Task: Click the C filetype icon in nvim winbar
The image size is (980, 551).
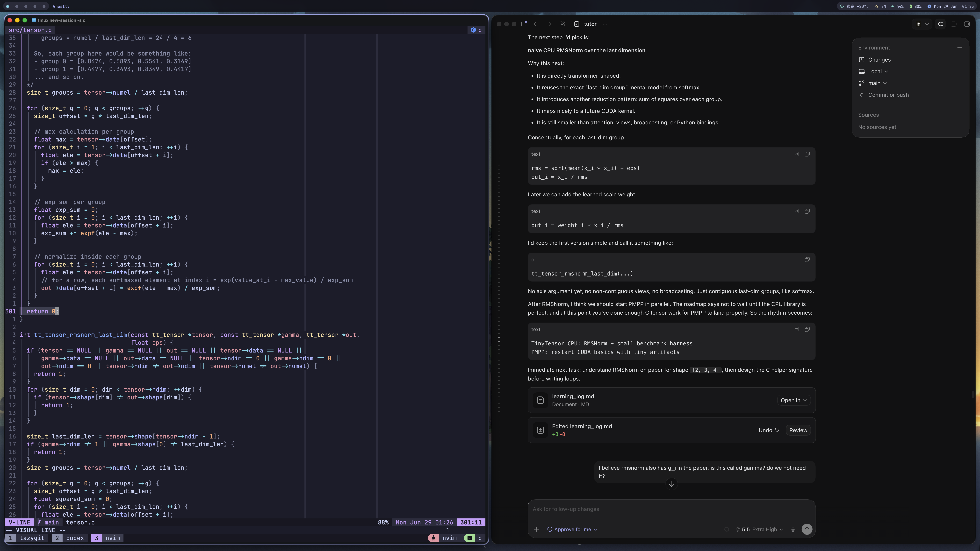Action: pyautogui.click(x=473, y=30)
